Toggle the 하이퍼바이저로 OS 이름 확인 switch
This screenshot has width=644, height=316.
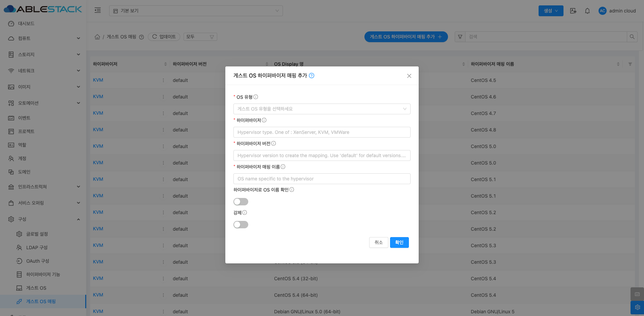[x=240, y=202]
